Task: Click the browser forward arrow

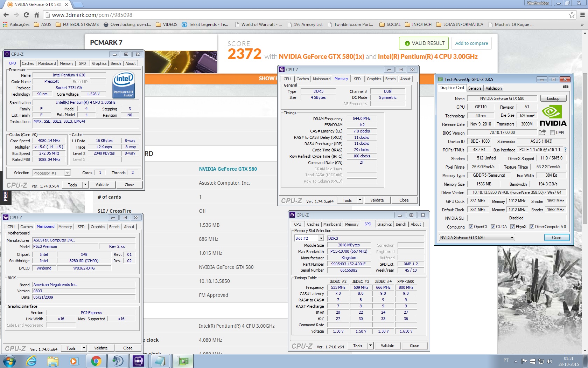Action: click(x=16, y=15)
